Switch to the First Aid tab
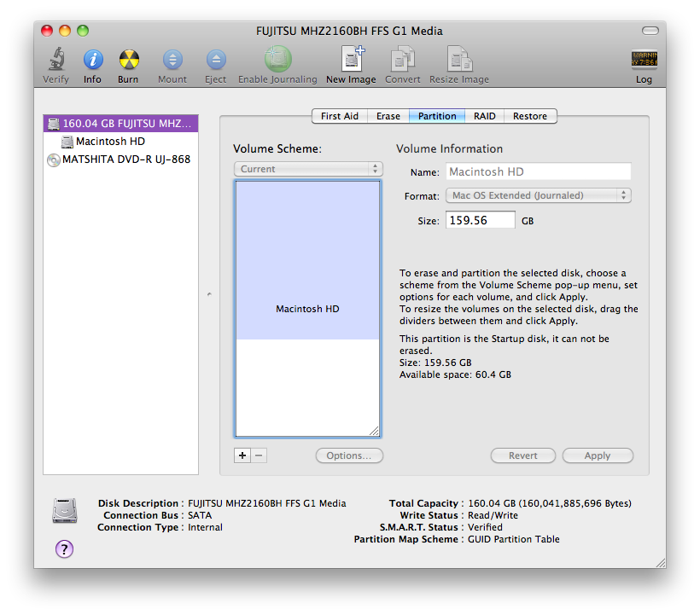 pos(339,116)
